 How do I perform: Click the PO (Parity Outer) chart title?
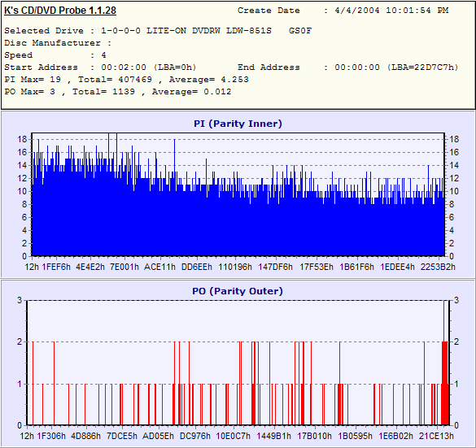pos(238,291)
